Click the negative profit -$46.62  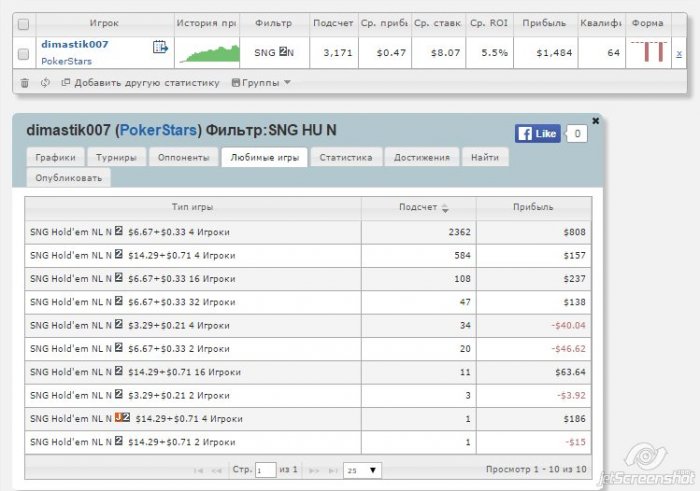click(x=568, y=349)
